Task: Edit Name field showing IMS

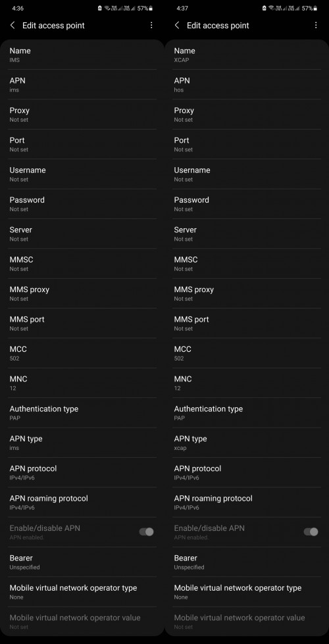Action: [82, 55]
